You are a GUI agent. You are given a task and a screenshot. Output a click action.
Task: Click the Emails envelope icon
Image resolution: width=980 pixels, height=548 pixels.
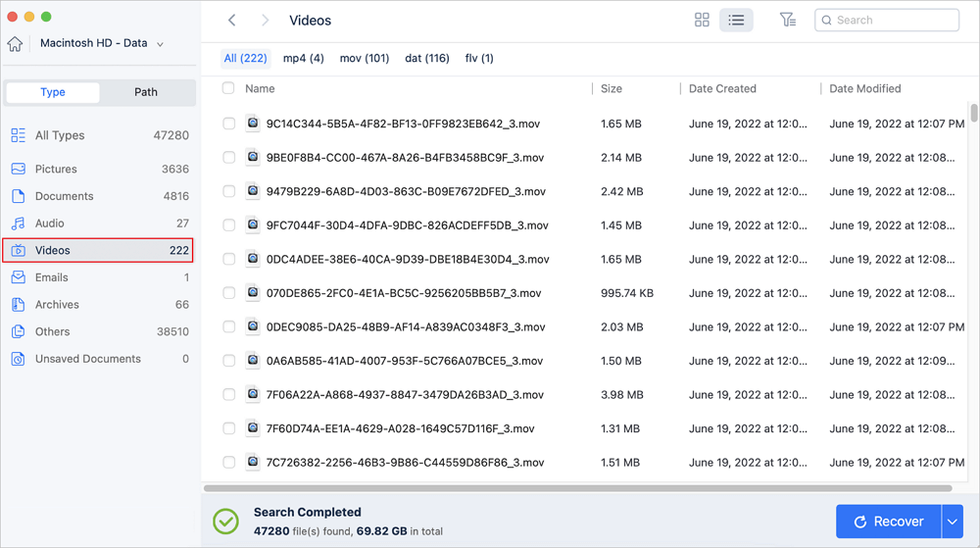point(18,277)
